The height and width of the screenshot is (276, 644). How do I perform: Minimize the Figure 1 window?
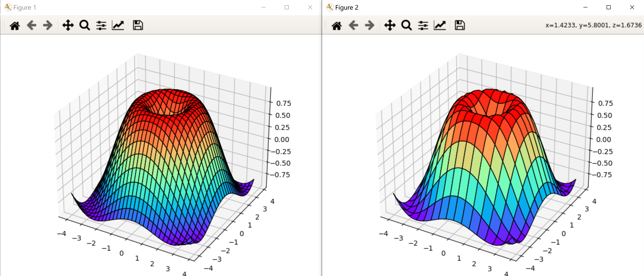pyautogui.click(x=264, y=7)
